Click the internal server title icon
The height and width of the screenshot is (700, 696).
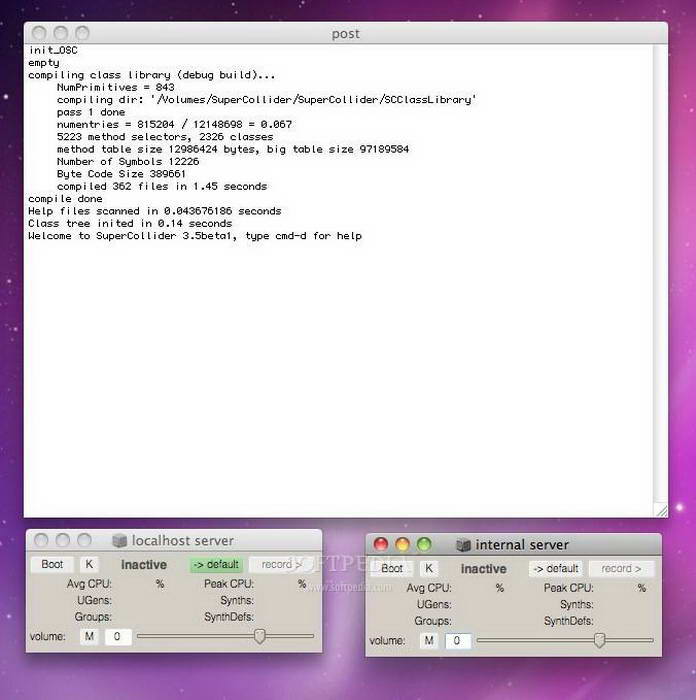[x=463, y=545]
